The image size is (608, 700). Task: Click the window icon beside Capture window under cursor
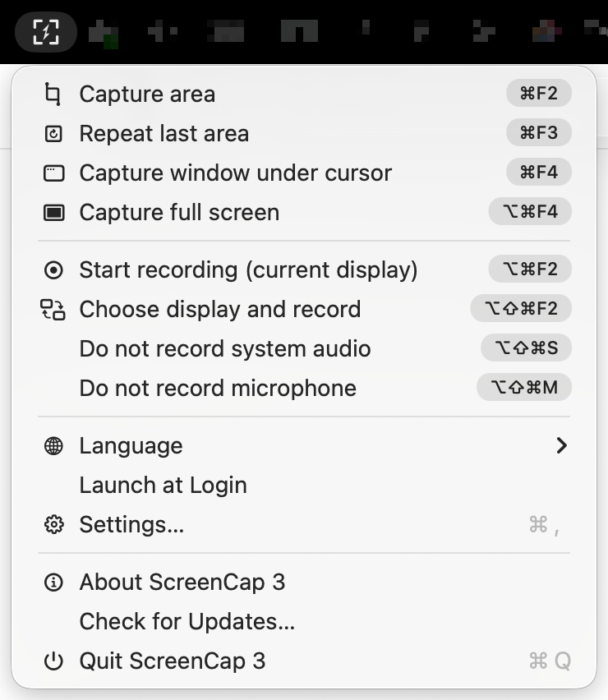click(x=54, y=173)
